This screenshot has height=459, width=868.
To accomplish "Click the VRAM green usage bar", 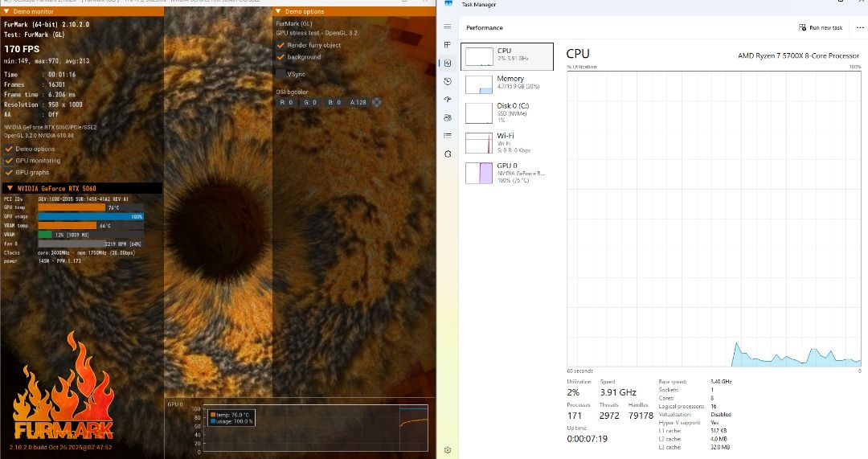I will coord(45,235).
